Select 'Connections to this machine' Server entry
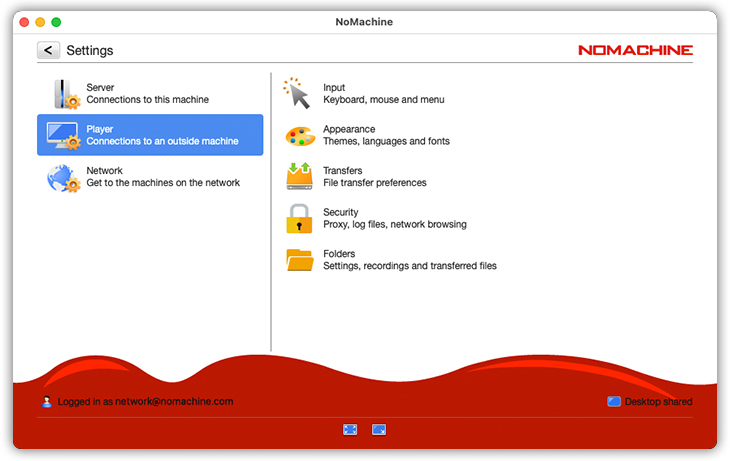The height and width of the screenshot is (461, 730). (x=147, y=100)
